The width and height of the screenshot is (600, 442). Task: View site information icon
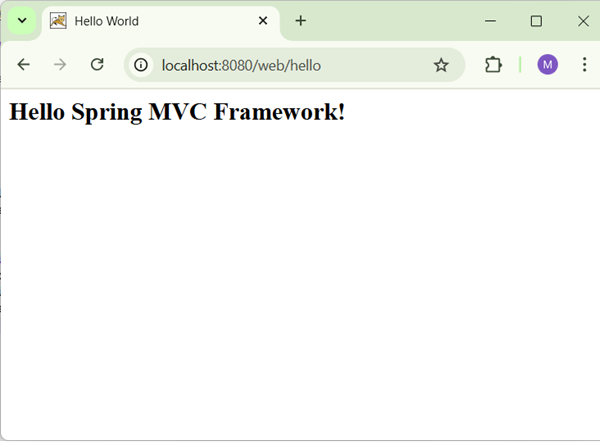click(x=141, y=65)
